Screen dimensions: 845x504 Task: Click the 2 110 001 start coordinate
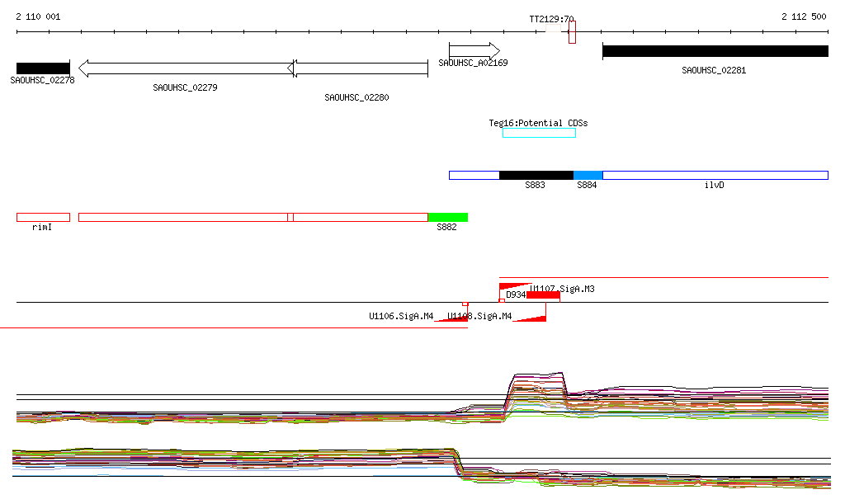(38, 16)
